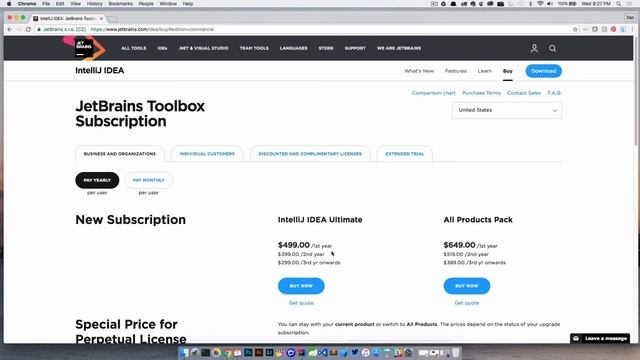Expand the United States country dropdown
Viewport: 640px width, 360px height.
[507, 110]
